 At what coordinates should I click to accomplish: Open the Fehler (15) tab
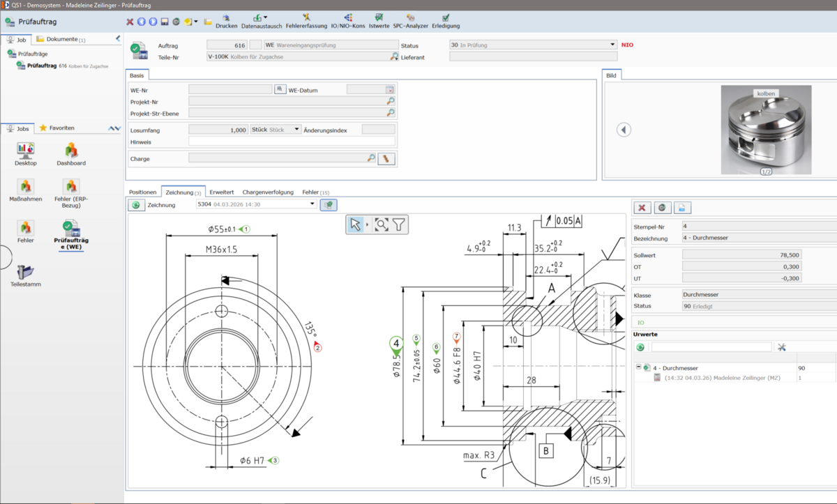[x=315, y=192]
